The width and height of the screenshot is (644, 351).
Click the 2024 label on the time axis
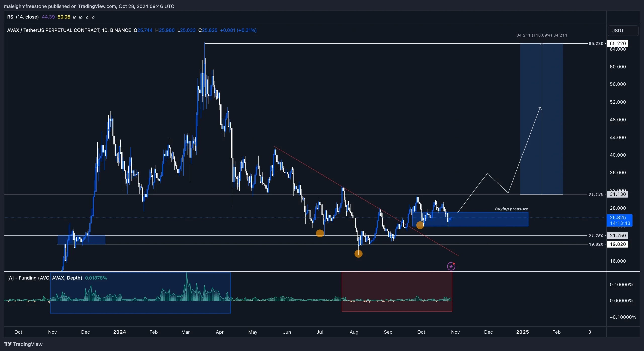tap(120, 332)
